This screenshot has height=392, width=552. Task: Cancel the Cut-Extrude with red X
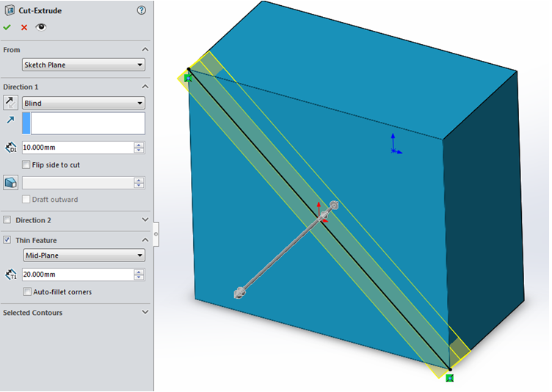click(x=24, y=27)
